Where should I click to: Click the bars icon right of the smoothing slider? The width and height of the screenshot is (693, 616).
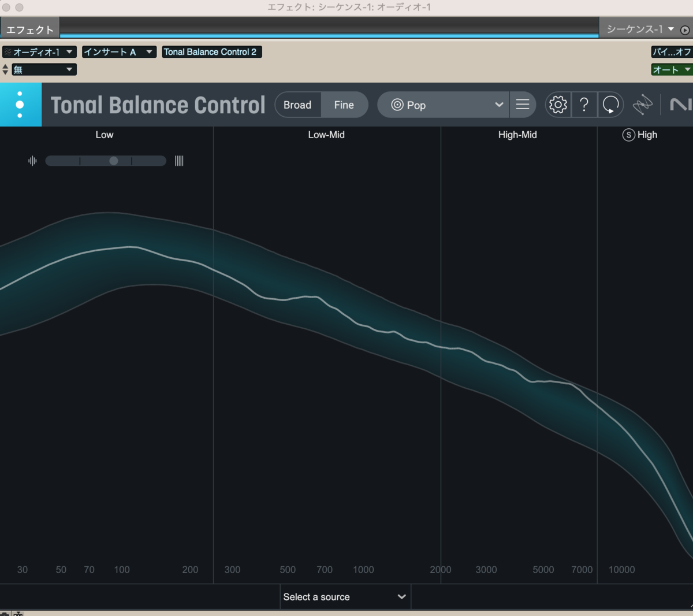click(x=179, y=161)
